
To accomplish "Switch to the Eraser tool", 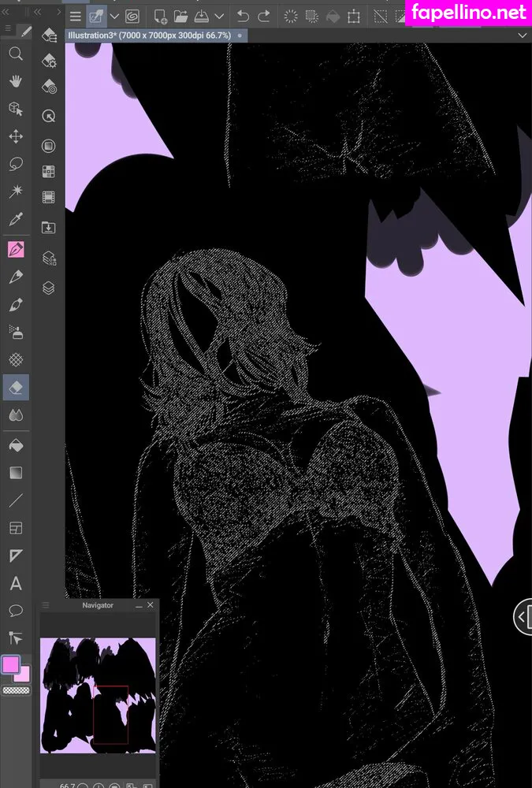I will 15,386.
